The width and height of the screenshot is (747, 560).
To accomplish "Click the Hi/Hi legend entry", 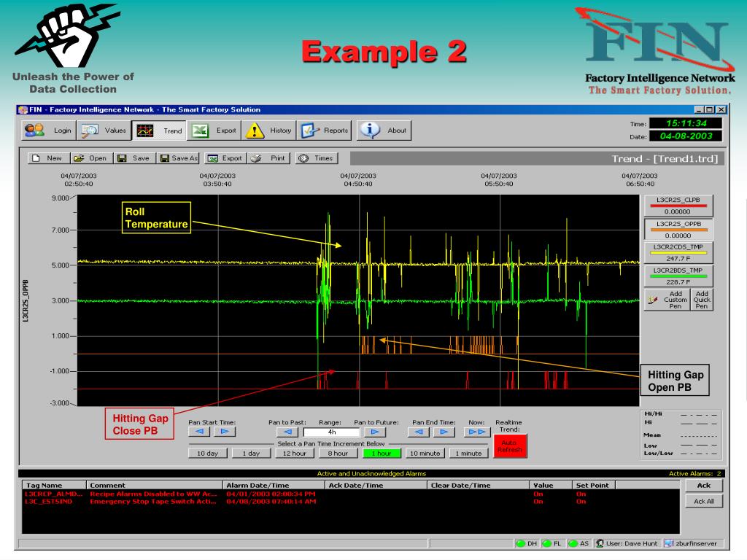I will tap(681, 414).
